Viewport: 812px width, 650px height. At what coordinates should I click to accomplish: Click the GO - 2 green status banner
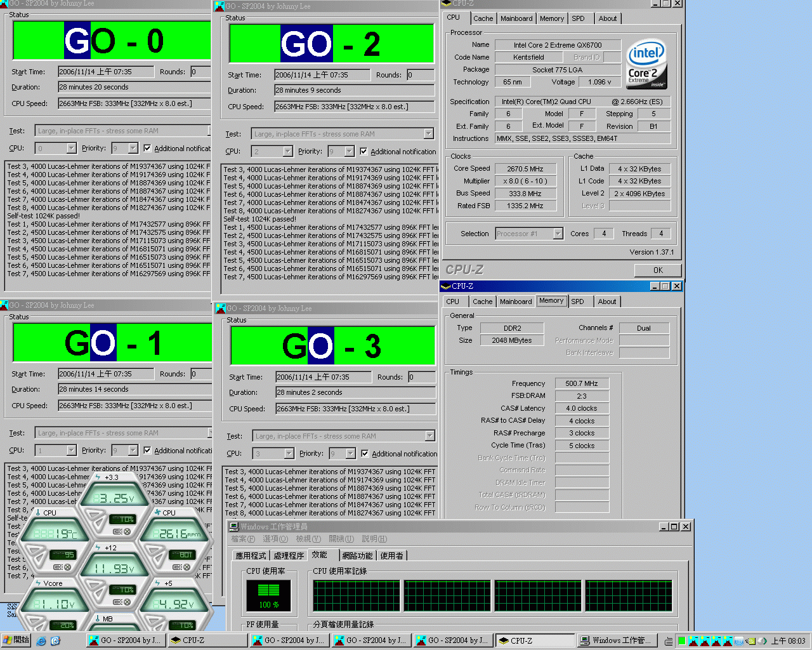coord(331,44)
